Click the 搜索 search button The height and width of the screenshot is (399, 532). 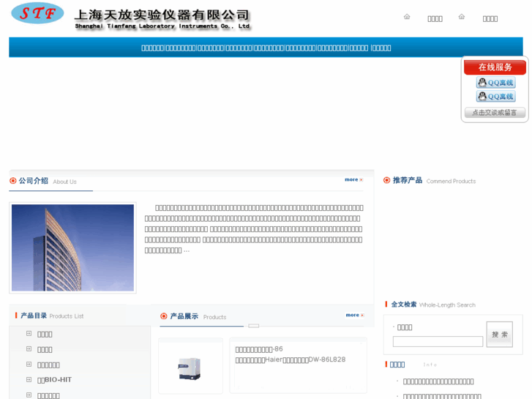tap(499, 335)
